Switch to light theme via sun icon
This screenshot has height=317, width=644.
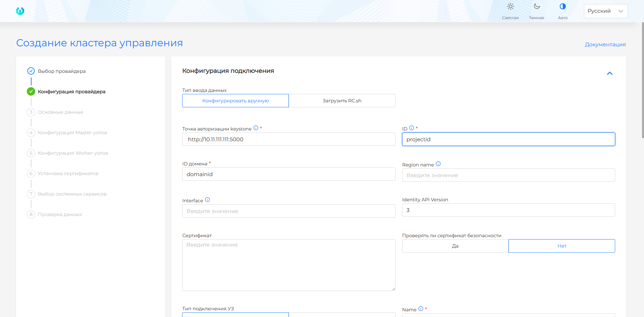tap(511, 7)
